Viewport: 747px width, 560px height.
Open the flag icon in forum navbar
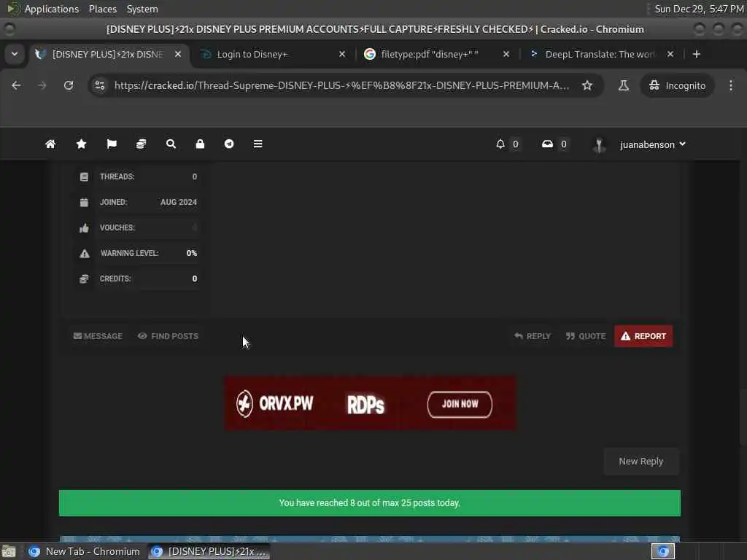[x=112, y=144]
